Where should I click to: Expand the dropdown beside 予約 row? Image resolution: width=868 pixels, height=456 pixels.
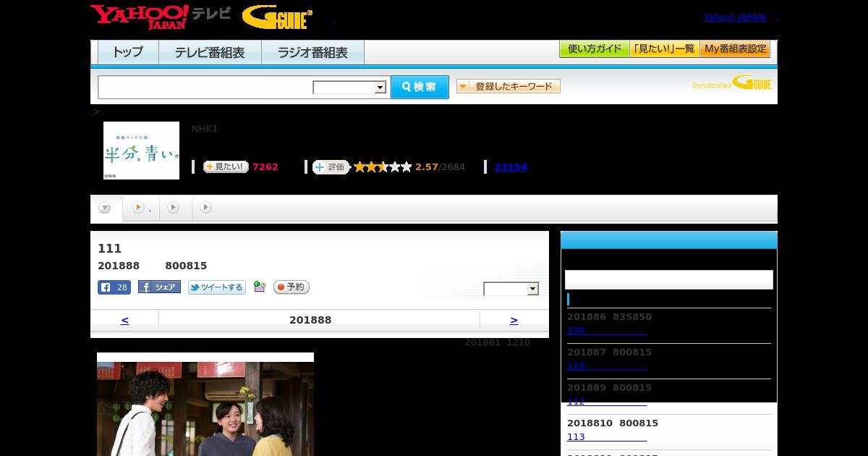tap(511, 290)
